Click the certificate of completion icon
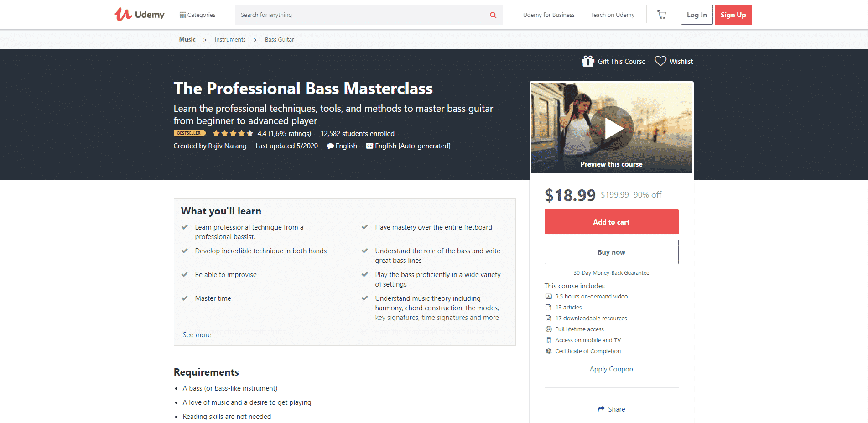 click(x=548, y=351)
